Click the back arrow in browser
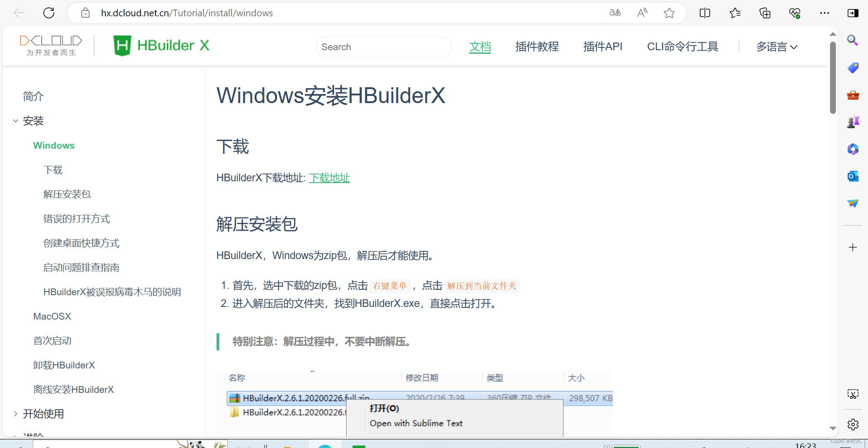 tap(19, 13)
